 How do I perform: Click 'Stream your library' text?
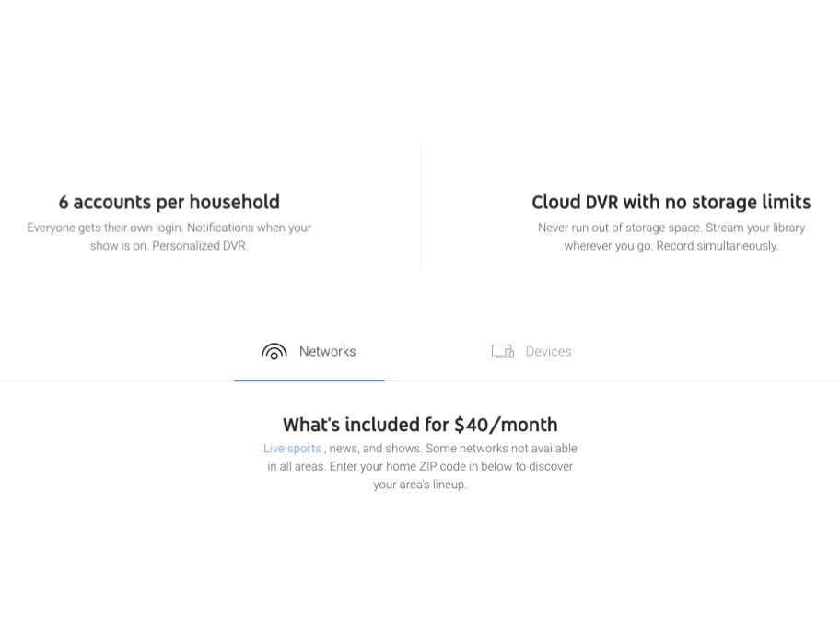pyautogui.click(x=755, y=228)
